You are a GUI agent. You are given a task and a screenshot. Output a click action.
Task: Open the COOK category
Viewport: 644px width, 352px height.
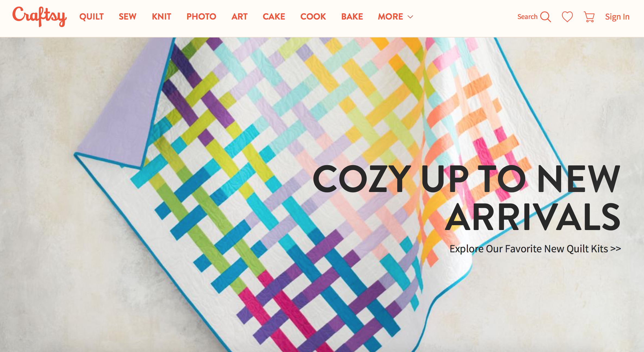tap(313, 17)
